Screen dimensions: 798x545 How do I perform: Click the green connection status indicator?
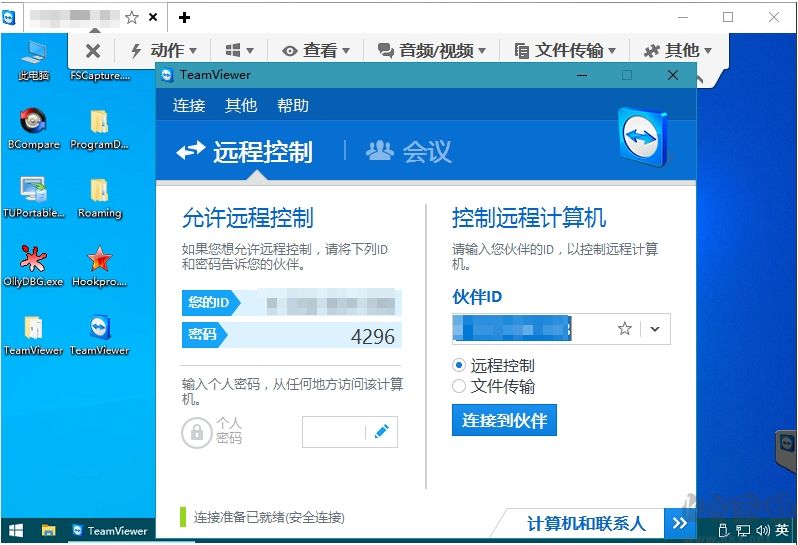point(183,517)
